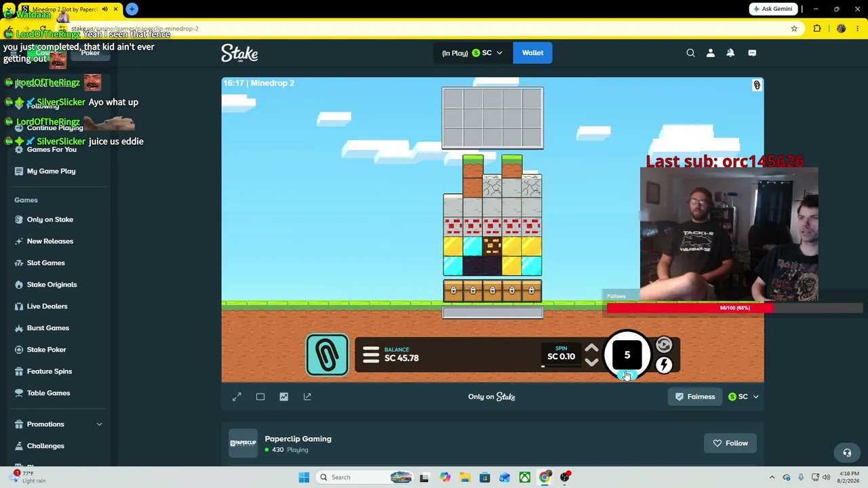Image resolution: width=868 pixels, height=488 pixels.
Task: Expand the Promotions menu
Action: point(58,424)
